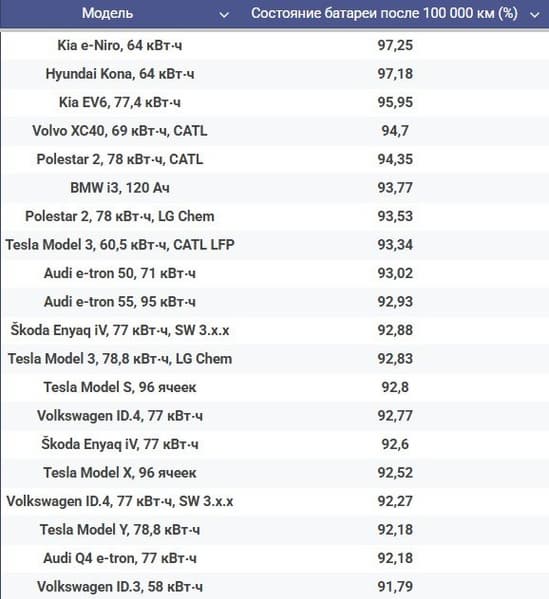Screen dimensions: 549x599
Task: Select the Audi e-tron 50, 71 кВт·ч row
Action: [x=277, y=273]
